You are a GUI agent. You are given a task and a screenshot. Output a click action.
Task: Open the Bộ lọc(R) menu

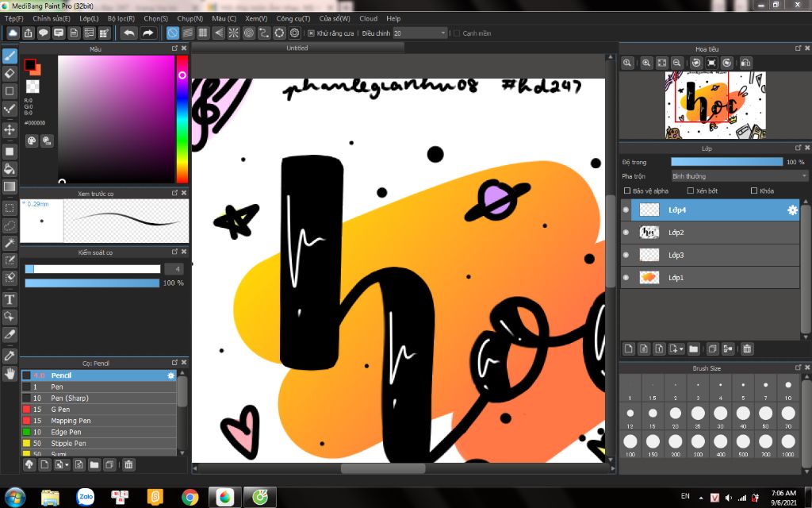tap(121, 18)
